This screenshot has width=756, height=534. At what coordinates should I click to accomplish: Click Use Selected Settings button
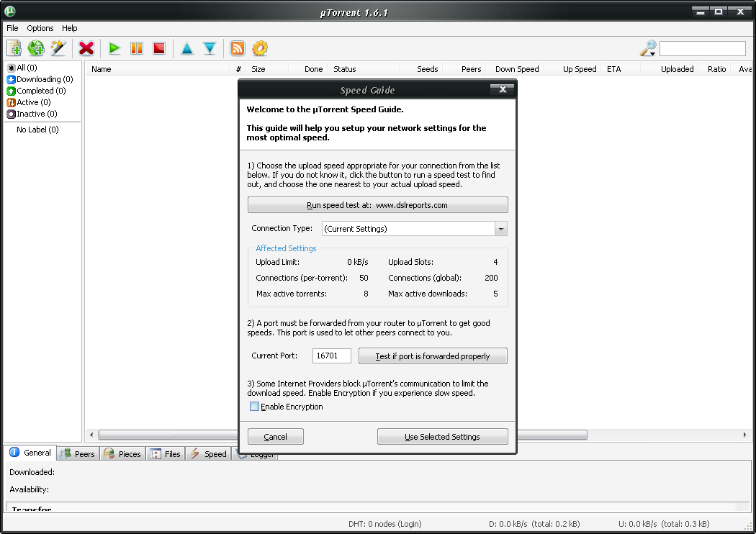pos(442,437)
